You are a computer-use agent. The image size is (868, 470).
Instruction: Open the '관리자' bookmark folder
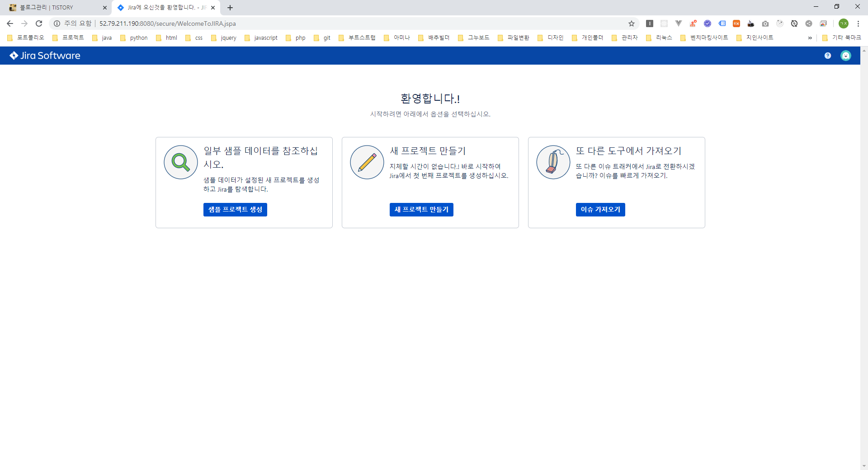[x=625, y=38]
